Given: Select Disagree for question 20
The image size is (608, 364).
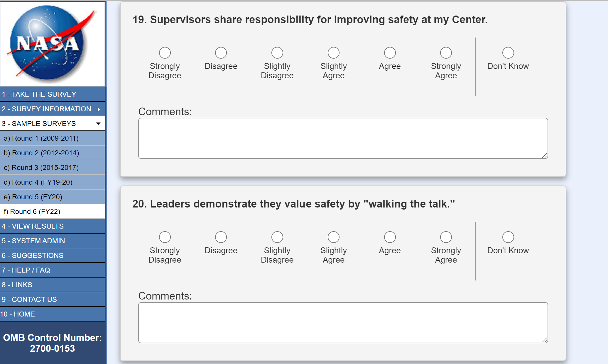Looking at the screenshot, I should (x=221, y=237).
